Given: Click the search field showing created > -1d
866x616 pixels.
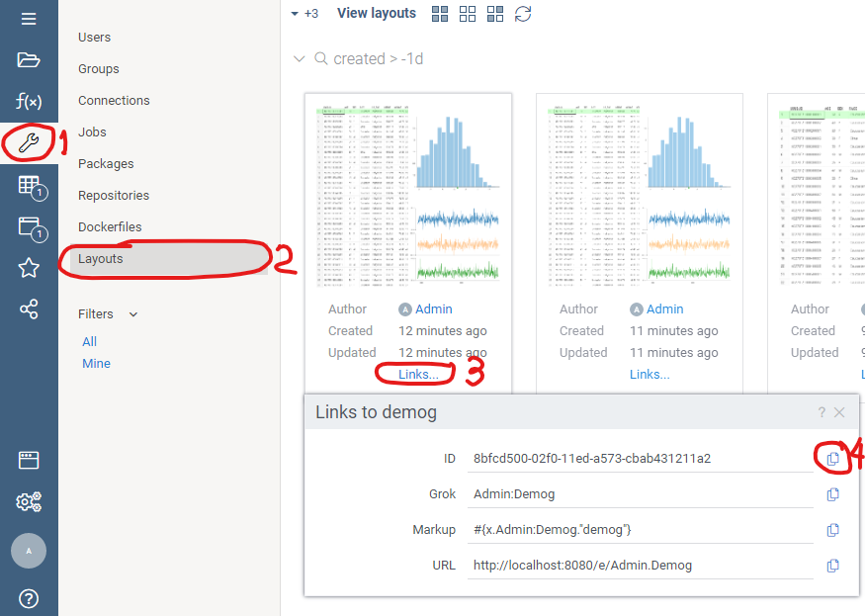Looking at the screenshot, I should [381, 58].
